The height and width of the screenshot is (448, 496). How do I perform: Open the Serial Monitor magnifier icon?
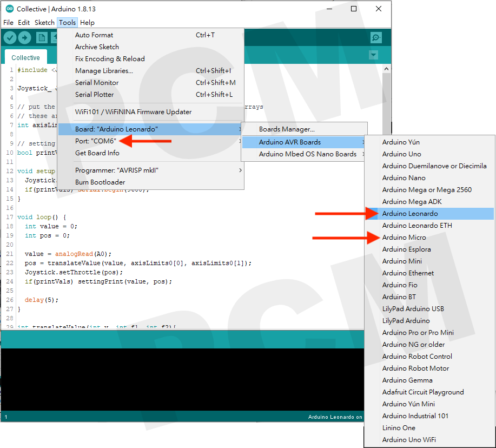pos(376,38)
